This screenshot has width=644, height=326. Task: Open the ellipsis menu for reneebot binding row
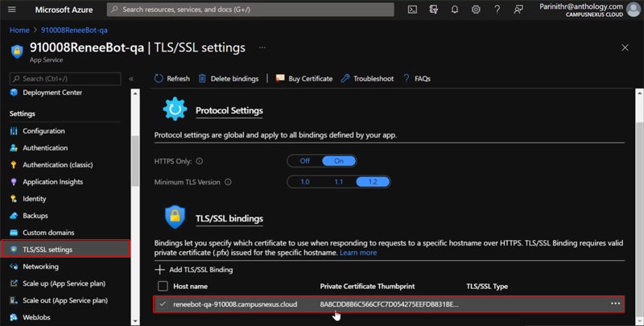tap(615, 303)
